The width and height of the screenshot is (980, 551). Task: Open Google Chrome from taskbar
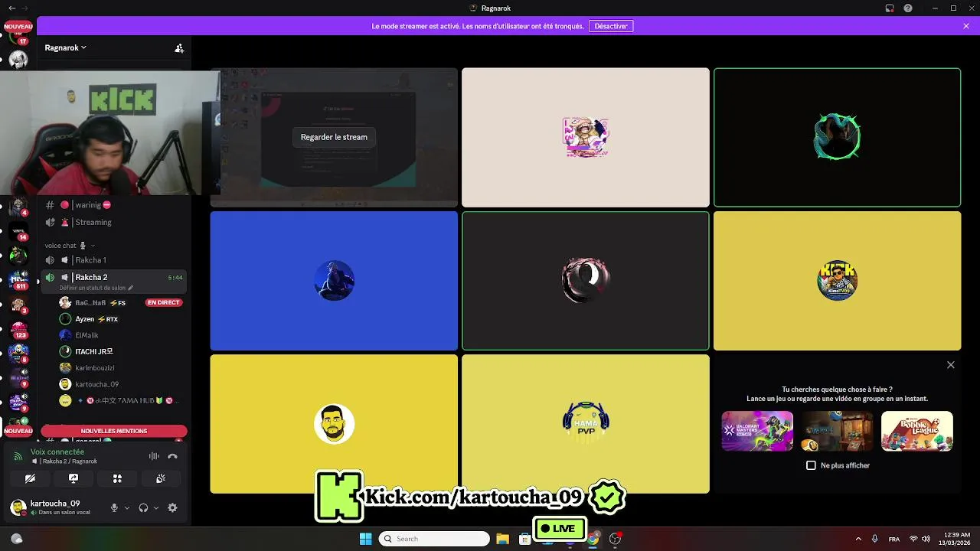click(593, 539)
